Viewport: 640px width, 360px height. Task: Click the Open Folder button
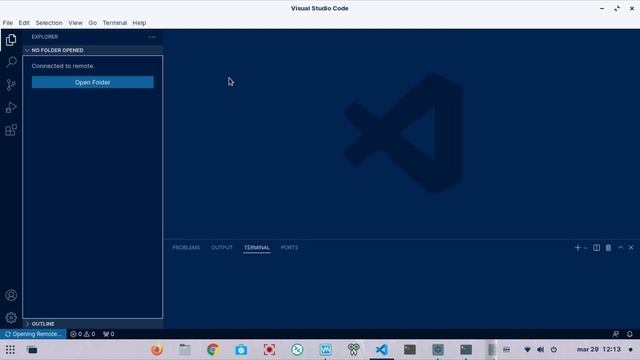(x=93, y=82)
